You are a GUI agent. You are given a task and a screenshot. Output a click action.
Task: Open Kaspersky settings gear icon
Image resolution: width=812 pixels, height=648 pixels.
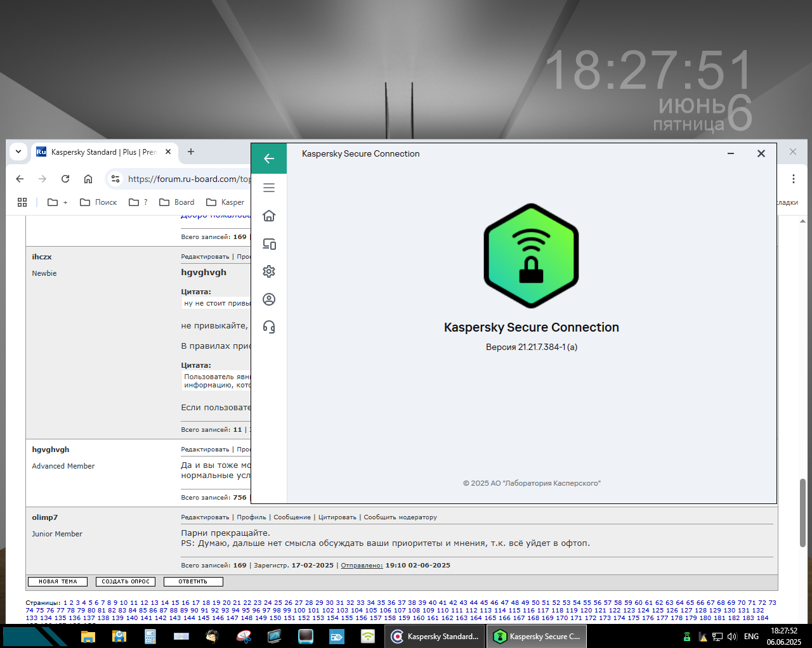coord(269,271)
